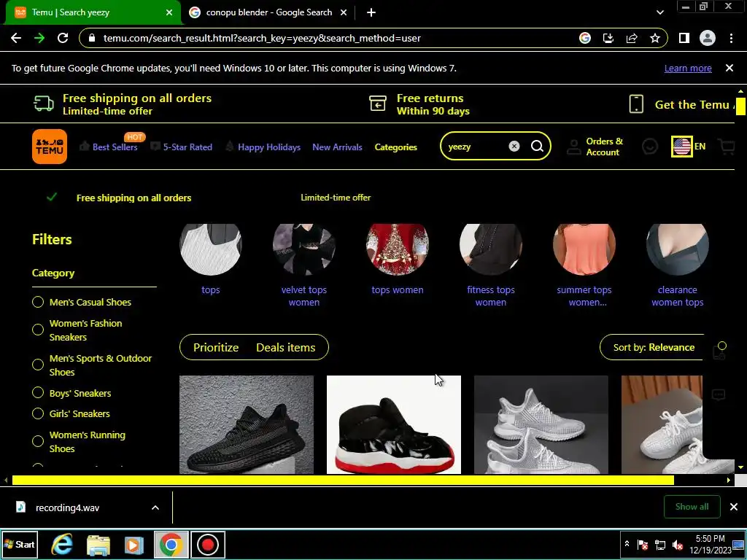
Task: Open the summer tops women suggestion
Action: (584, 265)
